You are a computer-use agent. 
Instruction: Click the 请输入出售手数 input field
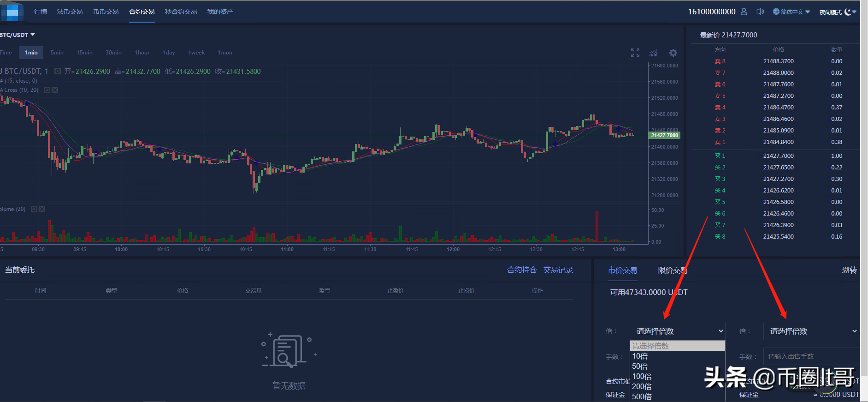pyautogui.click(x=811, y=356)
